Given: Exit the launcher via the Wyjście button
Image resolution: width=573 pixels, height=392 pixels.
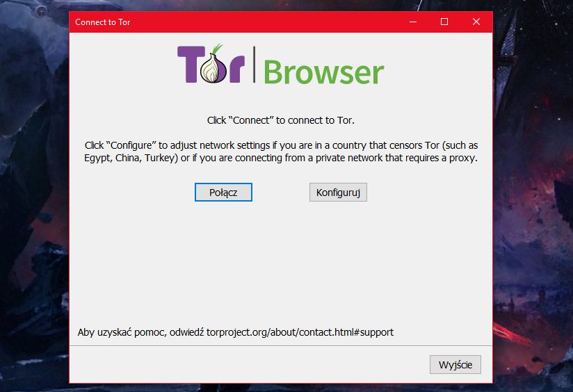Looking at the screenshot, I should (x=455, y=365).
